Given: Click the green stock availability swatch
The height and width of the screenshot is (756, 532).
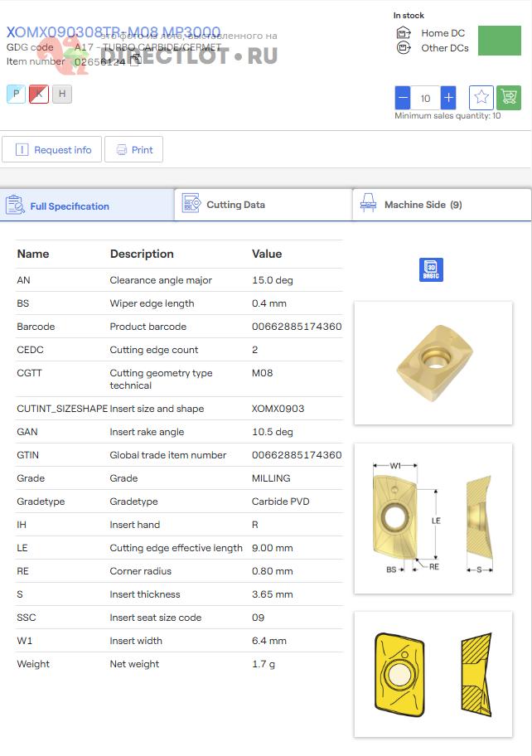Looking at the screenshot, I should [499, 41].
